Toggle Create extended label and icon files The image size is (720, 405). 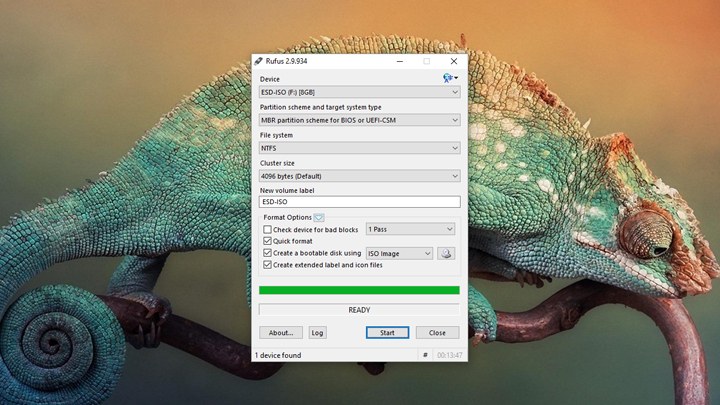(x=267, y=264)
